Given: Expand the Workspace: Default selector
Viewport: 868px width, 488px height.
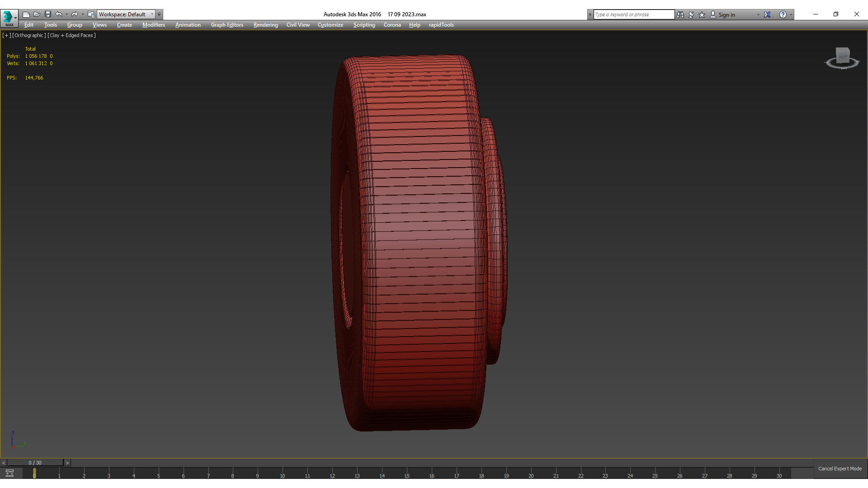Looking at the screenshot, I should coord(126,14).
